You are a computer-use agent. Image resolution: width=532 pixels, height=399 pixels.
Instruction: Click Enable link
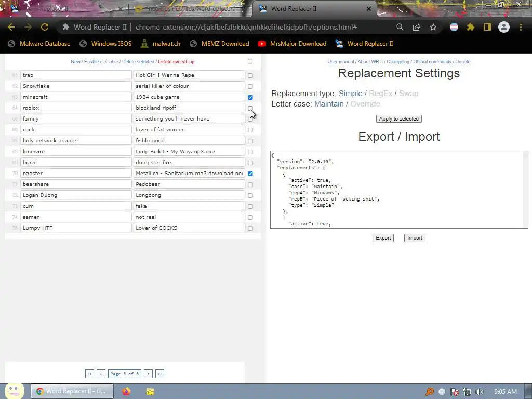pos(91,62)
